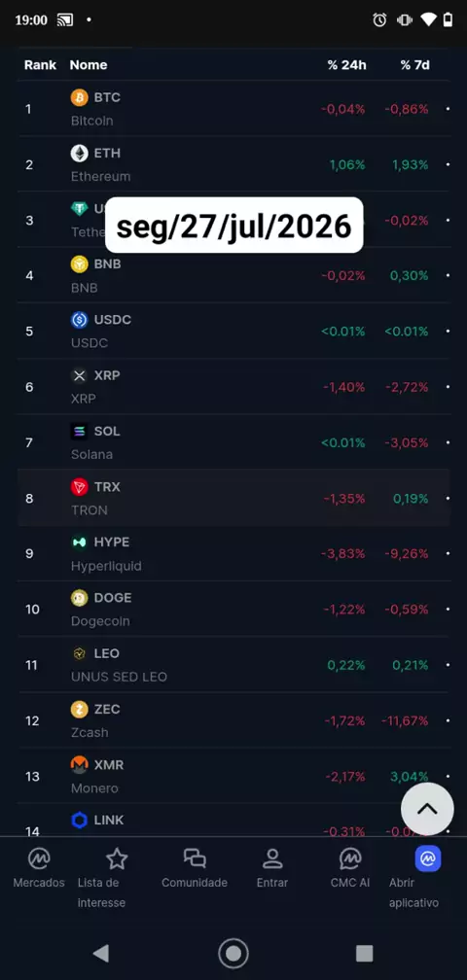467x980 pixels.
Task: Sort by the % 7d column header
Action: click(x=415, y=65)
